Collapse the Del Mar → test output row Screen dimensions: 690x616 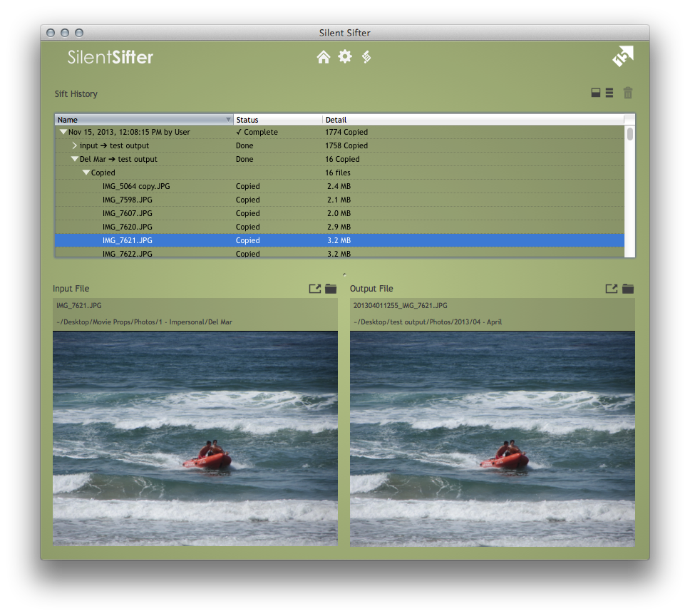coord(74,159)
